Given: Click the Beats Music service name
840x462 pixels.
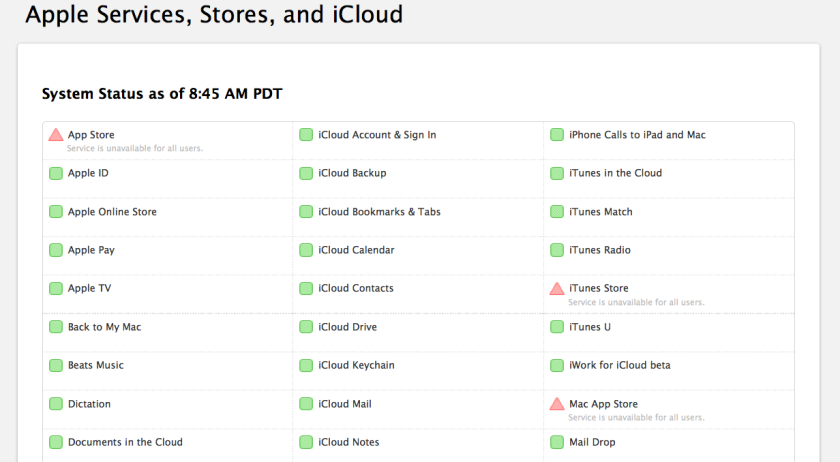Looking at the screenshot, I should coord(95,365).
